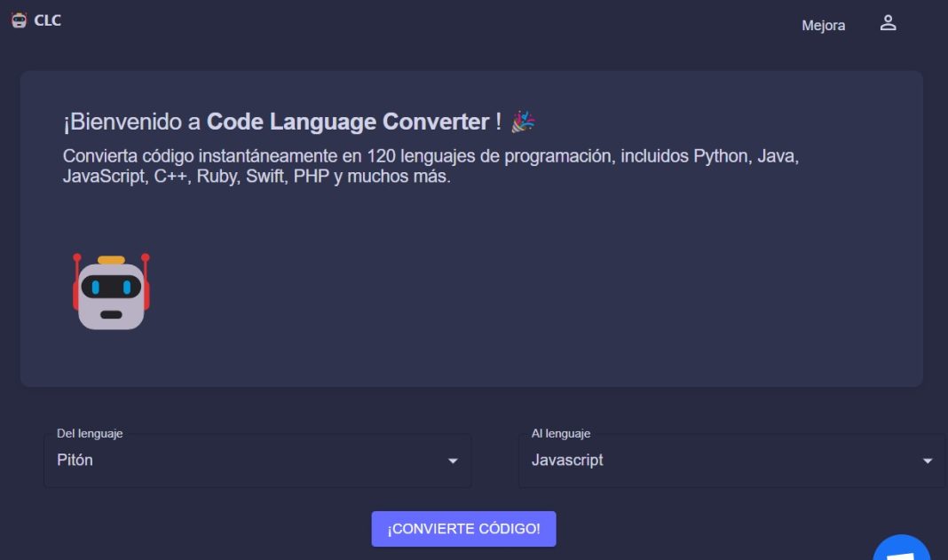948x560 pixels.
Task: Open the blue chat bubble widget
Action: click(x=902, y=548)
